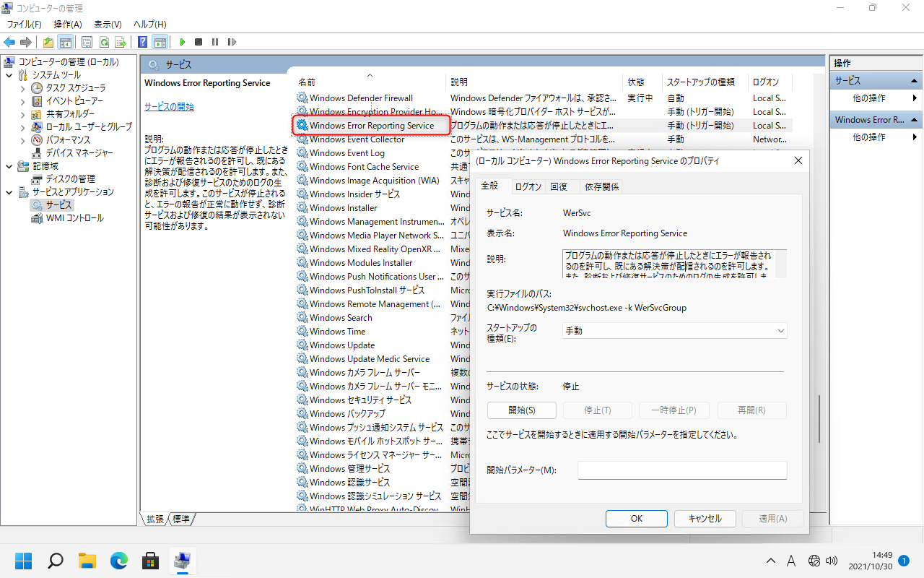Open Search from the taskbar

(56, 560)
